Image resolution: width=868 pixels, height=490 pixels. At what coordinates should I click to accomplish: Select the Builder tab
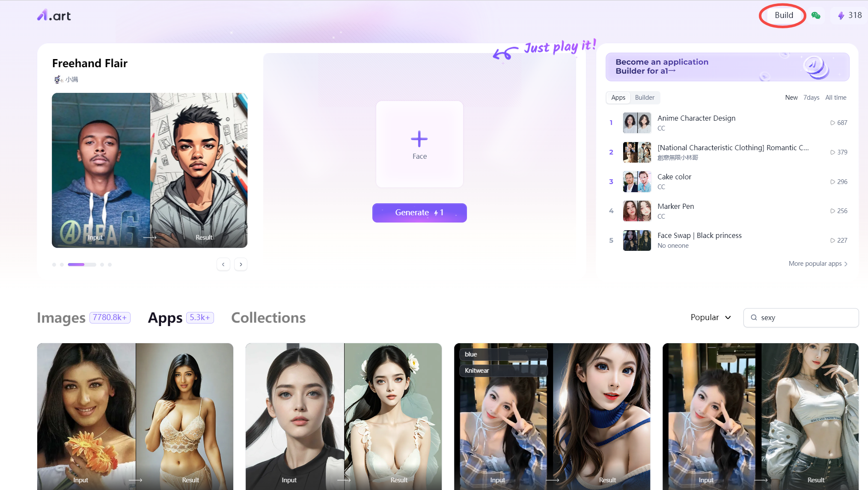tap(645, 97)
